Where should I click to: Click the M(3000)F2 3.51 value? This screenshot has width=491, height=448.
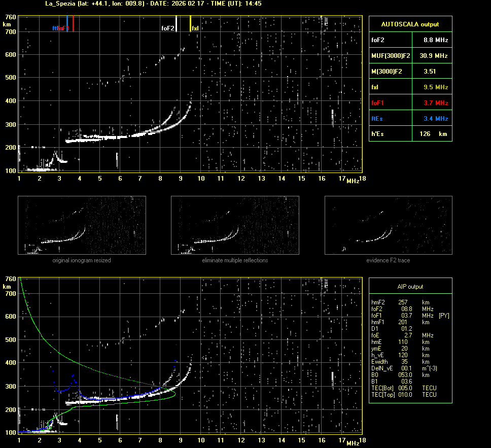coord(430,72)
